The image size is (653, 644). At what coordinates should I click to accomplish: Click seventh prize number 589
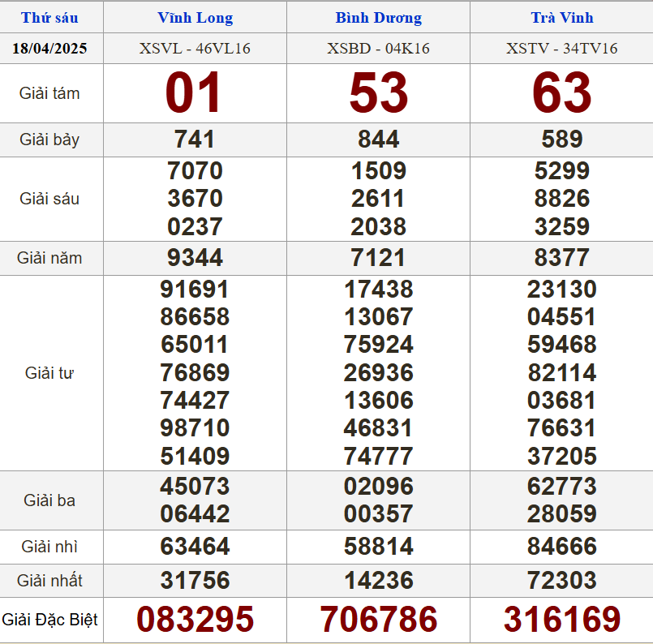pyautogui.click(x=562, y=140)
